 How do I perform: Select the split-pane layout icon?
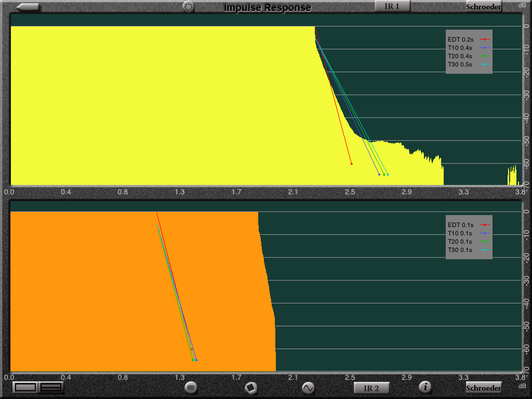point(51,387)
